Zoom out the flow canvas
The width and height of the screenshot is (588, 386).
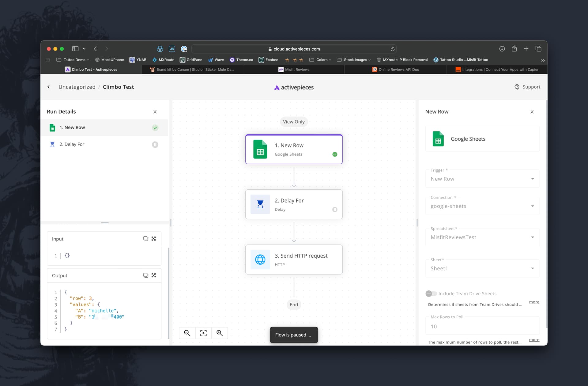tap(187, 333)
